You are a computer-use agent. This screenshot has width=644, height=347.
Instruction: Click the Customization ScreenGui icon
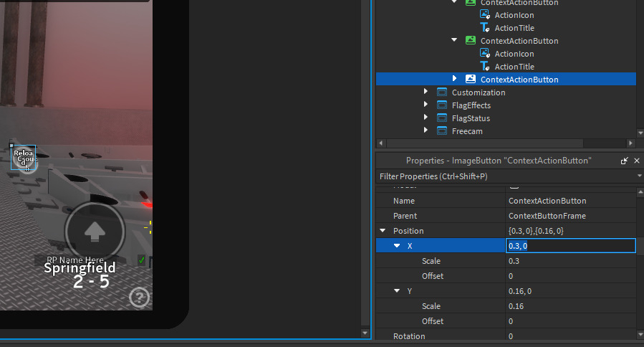[441, 92]
